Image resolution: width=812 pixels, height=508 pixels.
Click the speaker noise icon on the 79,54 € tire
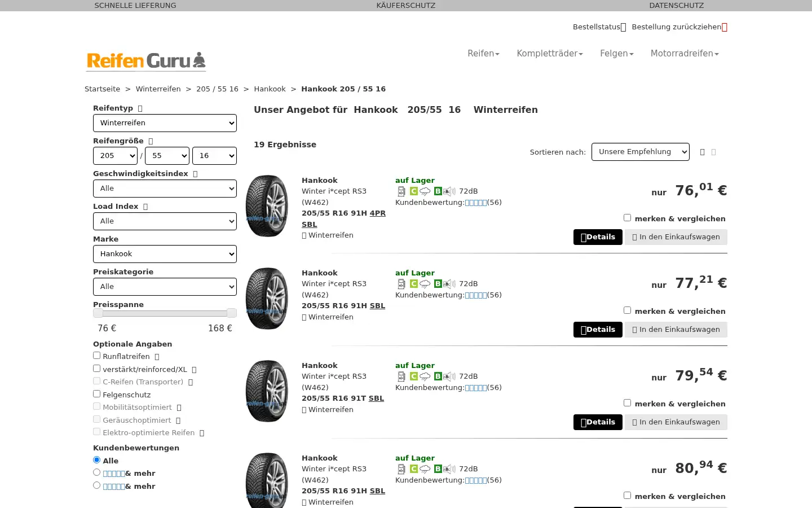[x=449, y=376]
